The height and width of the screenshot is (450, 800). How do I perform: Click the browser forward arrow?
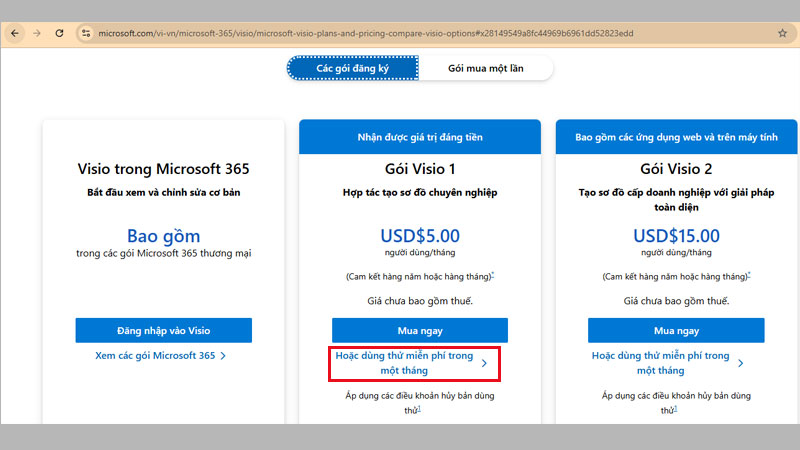(x=38, y=32)
